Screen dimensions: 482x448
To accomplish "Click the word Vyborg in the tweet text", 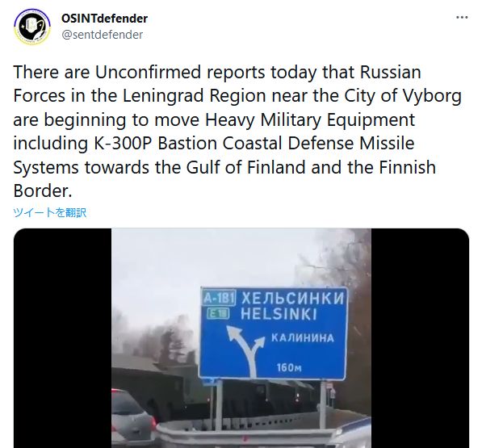I will [x=432, y=97].
